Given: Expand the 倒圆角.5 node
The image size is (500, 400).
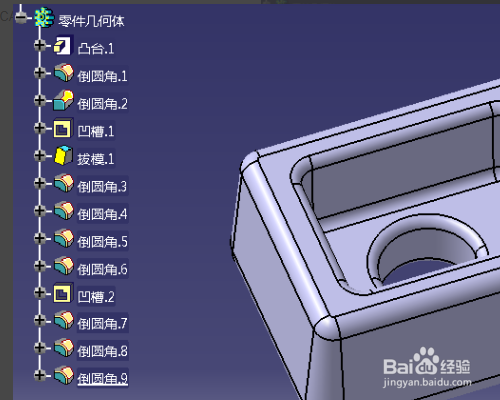Looking at the screenshot, I should pyautogui.click(x=40, y=238).
